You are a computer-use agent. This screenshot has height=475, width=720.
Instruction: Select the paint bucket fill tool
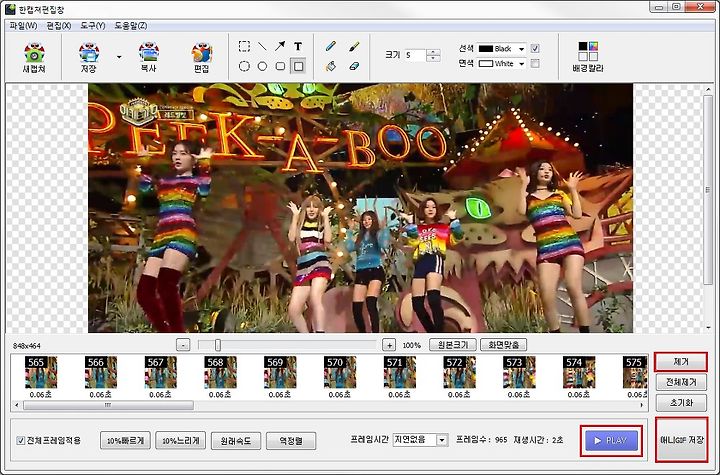[331, 66]
